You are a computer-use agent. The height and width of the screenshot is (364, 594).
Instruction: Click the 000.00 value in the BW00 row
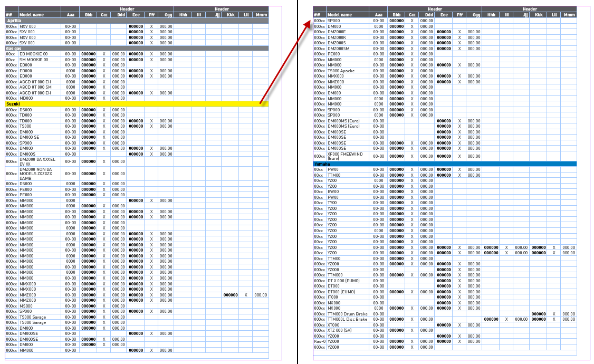427,191
